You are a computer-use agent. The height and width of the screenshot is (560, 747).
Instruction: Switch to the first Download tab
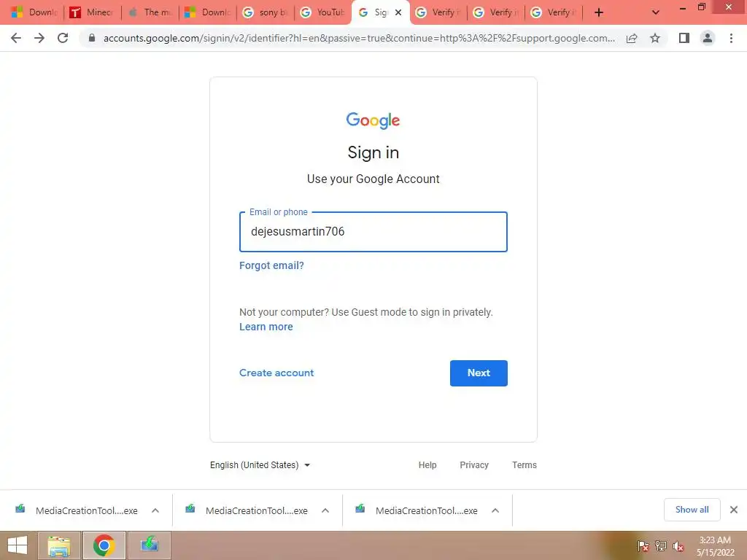point(34,12)
